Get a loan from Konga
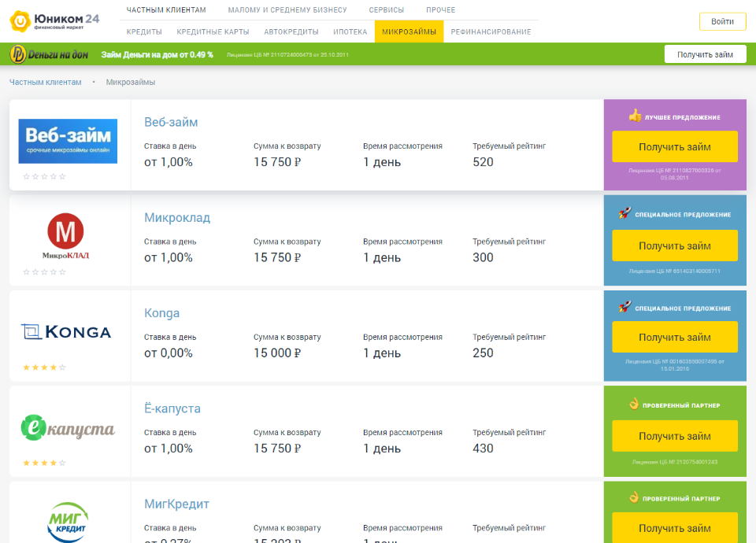This screenshot has height=543, width=756. (x=675, y=337)
